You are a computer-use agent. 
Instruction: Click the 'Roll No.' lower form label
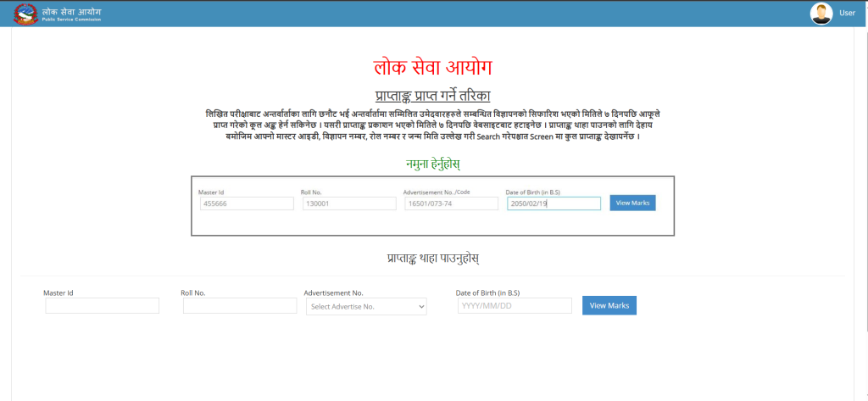pyautogui.click(x=193, y=292)
